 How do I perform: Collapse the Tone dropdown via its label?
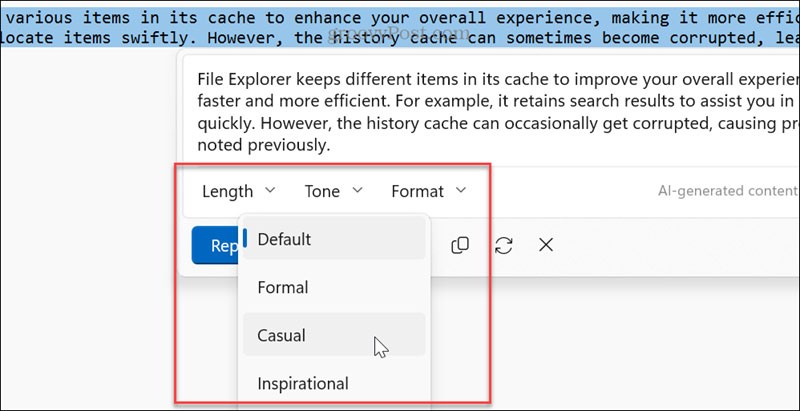tap(323, 191)
